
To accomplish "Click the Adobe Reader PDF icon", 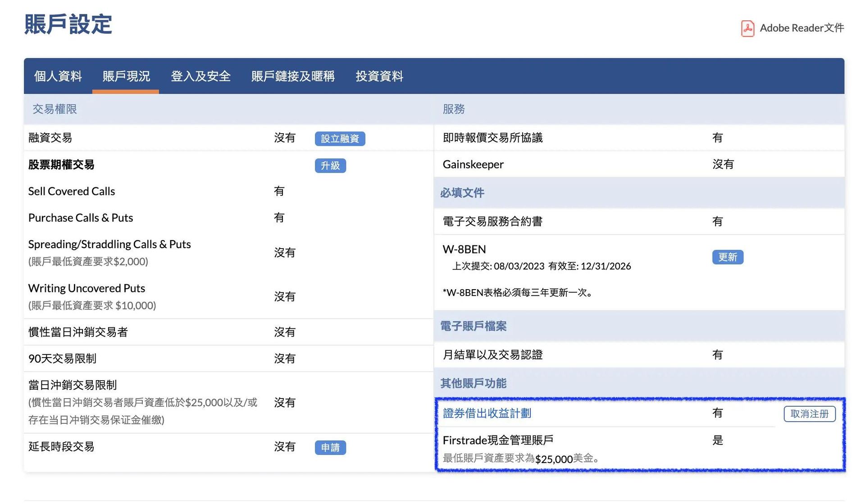I will 747,28.
